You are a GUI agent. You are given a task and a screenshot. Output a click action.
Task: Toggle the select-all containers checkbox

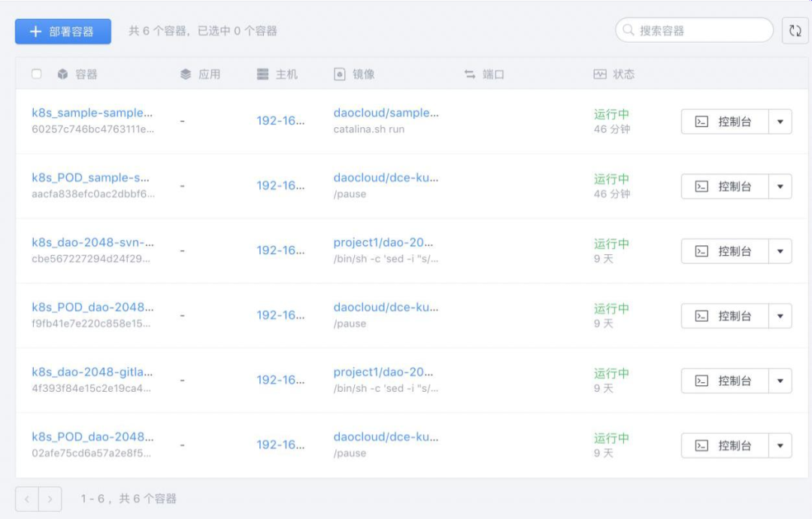[x=37, y=74]
